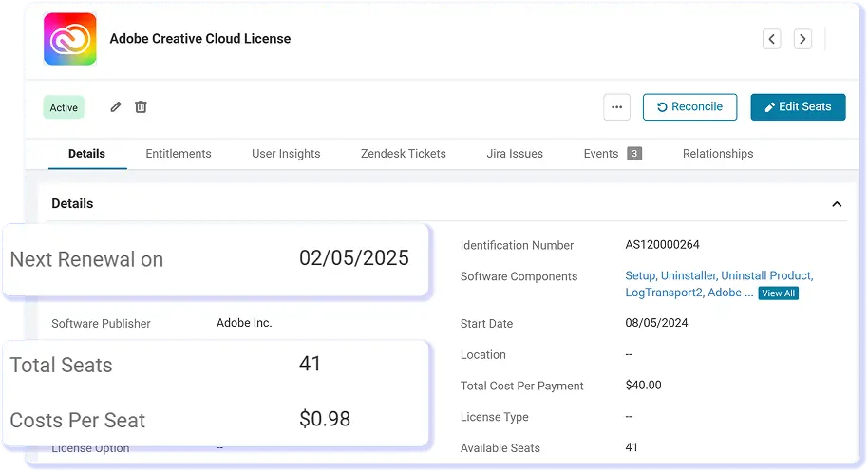This screenshot has width=868, height=472.
Task: Click the Events count badge 3
Action: coord(634,154)
